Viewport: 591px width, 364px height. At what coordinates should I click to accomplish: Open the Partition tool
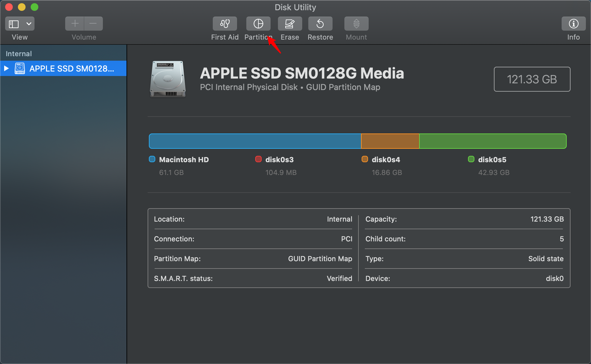tap(258, 24)
